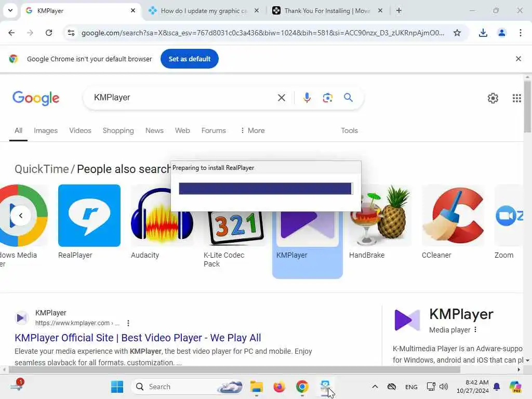532x399 pixels.
Task: Switch to 'How do I update my graphic' tab
Action: pos(204,10)
